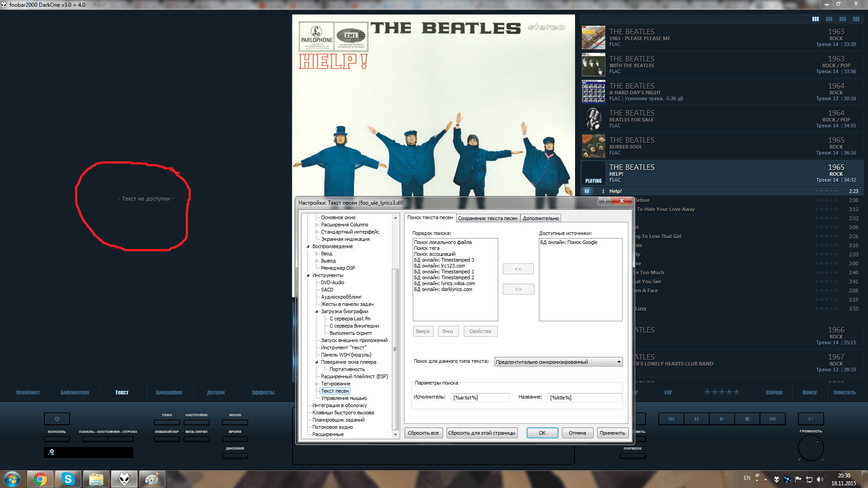
Task: Switch to Сохранение текста песен tab
Action: click(487, 218)
